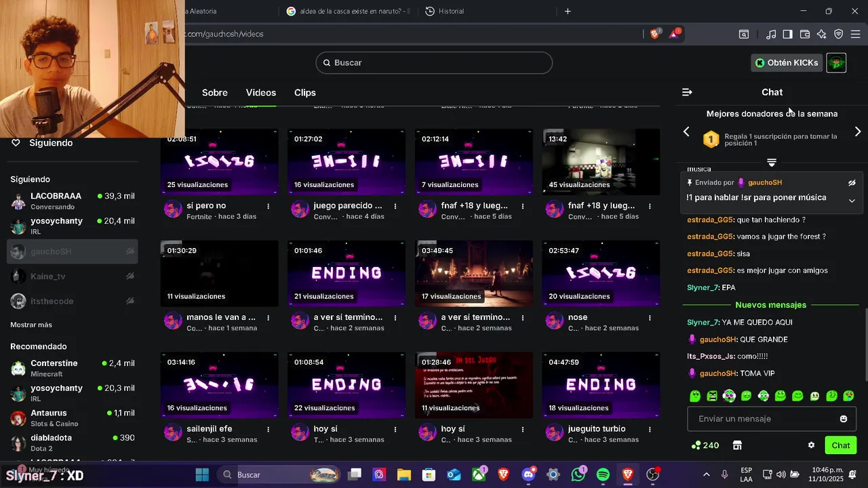This screenshot has width=868, height=488.
Task: Toggle the Brave sidebar panel icon
Action: point(787,34)
